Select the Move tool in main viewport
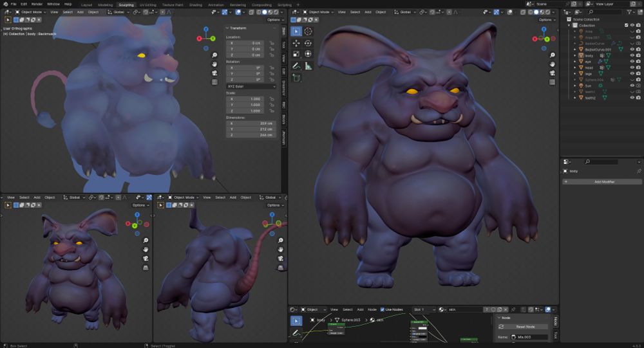 pos(296,43)
